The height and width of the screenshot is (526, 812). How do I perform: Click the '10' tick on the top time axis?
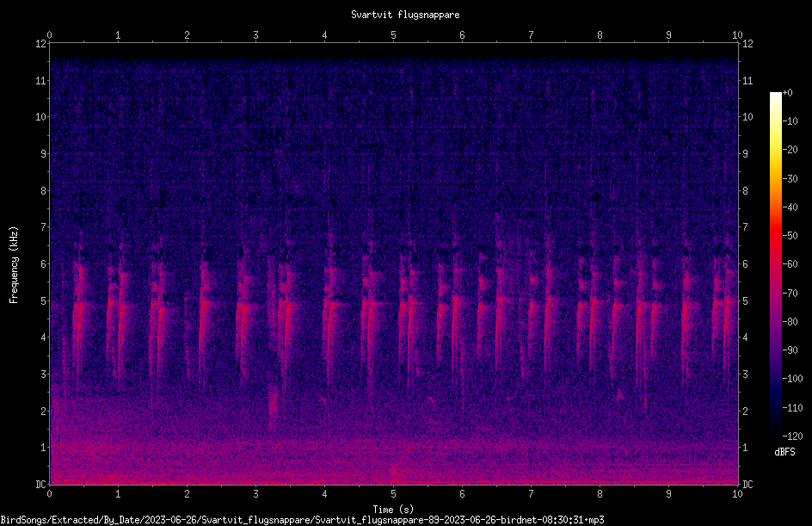point(737,35)
